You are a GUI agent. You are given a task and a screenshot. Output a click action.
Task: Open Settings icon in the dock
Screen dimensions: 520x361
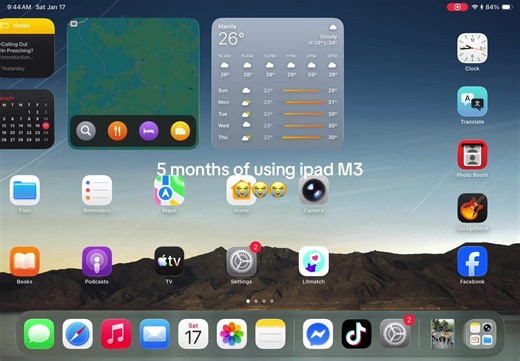coord(395,334)
